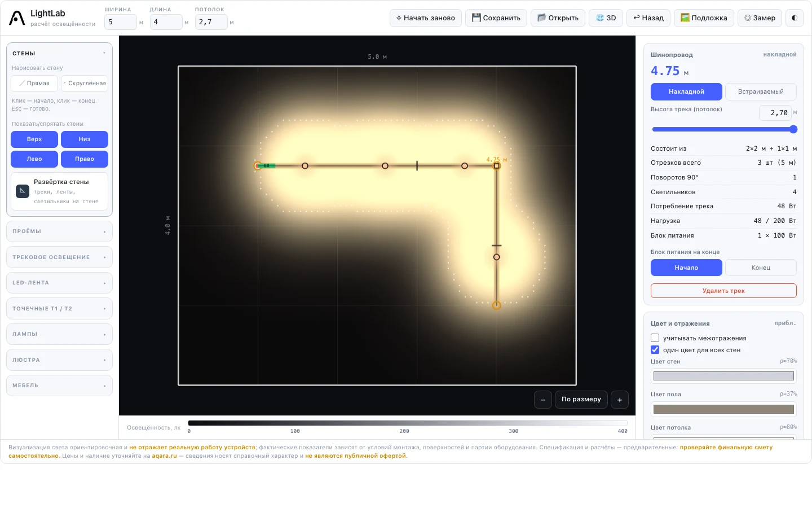Screen dimensions: 812x508
Task: Zoom in with the plus button
Action: tap(620, 400)
